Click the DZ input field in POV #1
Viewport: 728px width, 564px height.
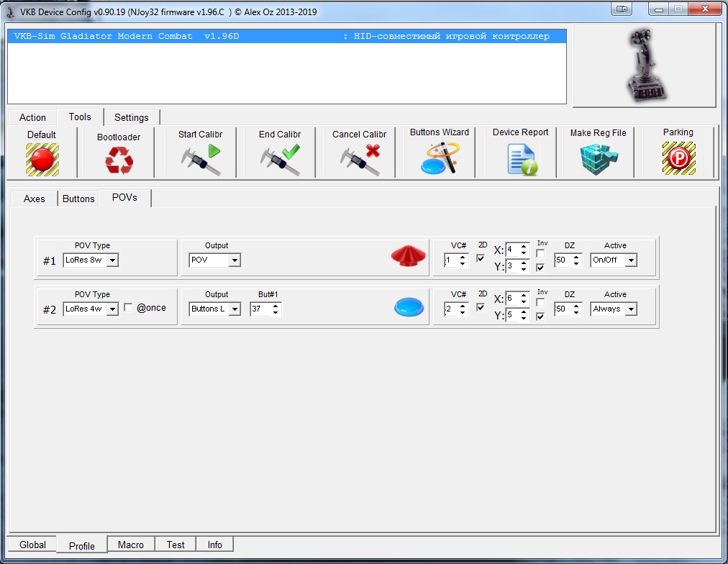pos(563,260)
